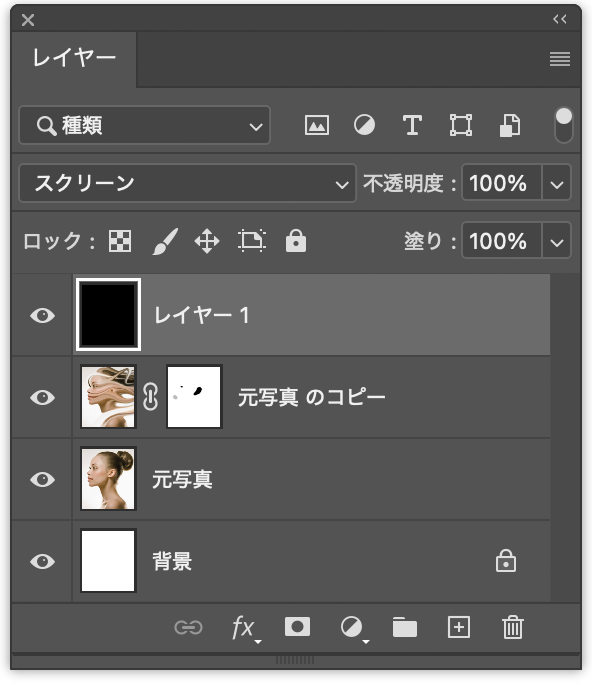This screenshot has height=684, width=592.
Task: Turn off layer filtering switch
Action: click(564, 125)
